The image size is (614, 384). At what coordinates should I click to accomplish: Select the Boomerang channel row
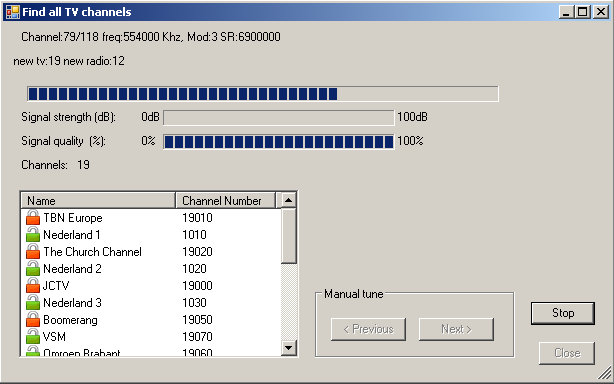151,320
